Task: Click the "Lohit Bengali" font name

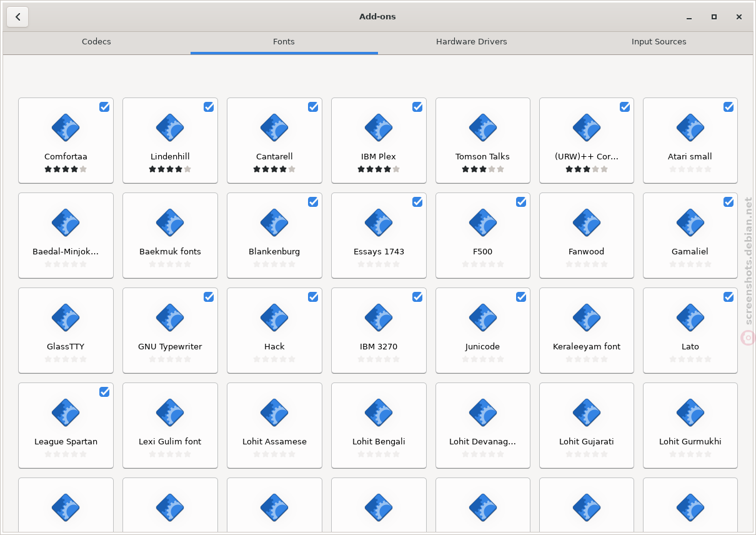Action: click(x=379, y=442)
